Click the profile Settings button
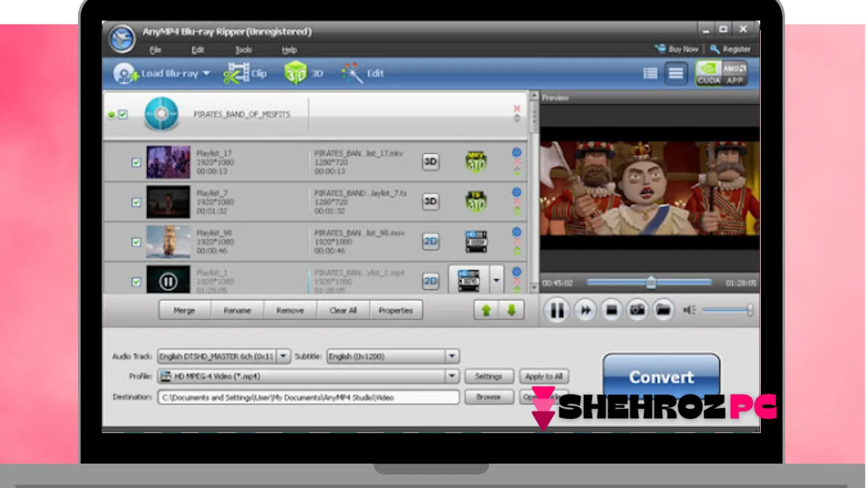 pos(488,376)
